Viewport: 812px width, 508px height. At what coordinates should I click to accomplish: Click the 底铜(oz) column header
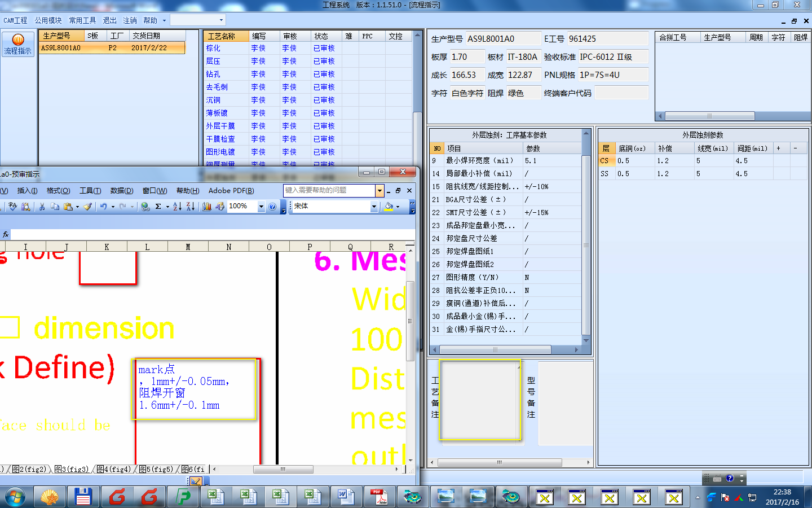point(635,148)
